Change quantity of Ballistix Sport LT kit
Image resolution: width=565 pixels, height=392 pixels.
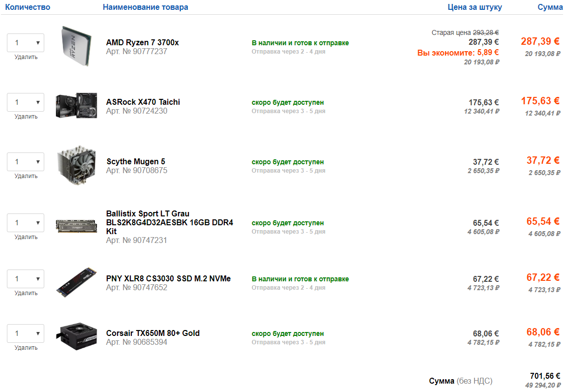[x=26, y=223]
